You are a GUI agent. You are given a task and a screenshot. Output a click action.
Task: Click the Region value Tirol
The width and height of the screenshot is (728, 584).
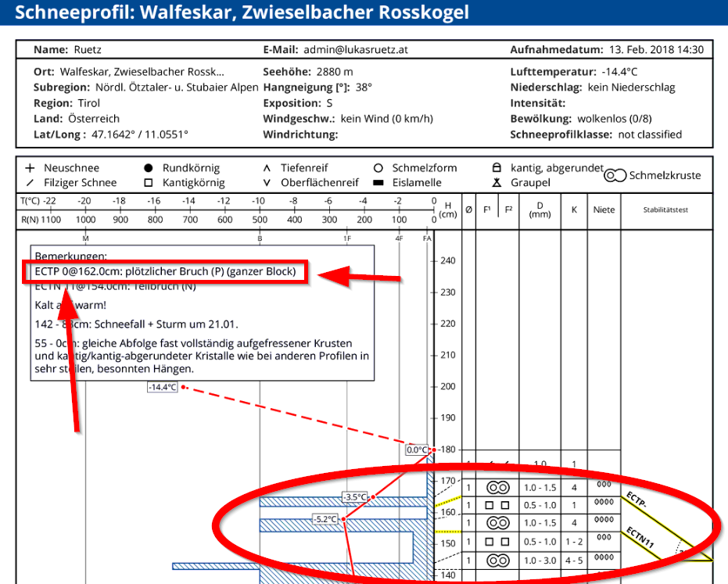(x=88, y=103)
